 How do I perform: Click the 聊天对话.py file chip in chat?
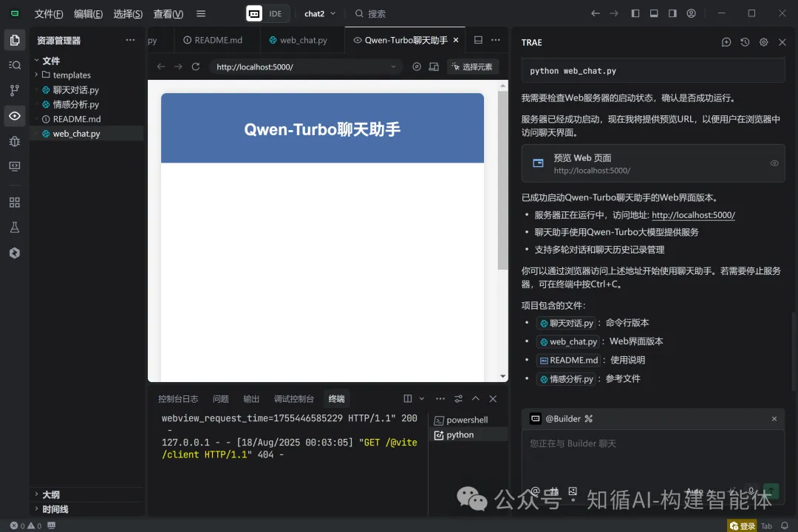[566, 324]
